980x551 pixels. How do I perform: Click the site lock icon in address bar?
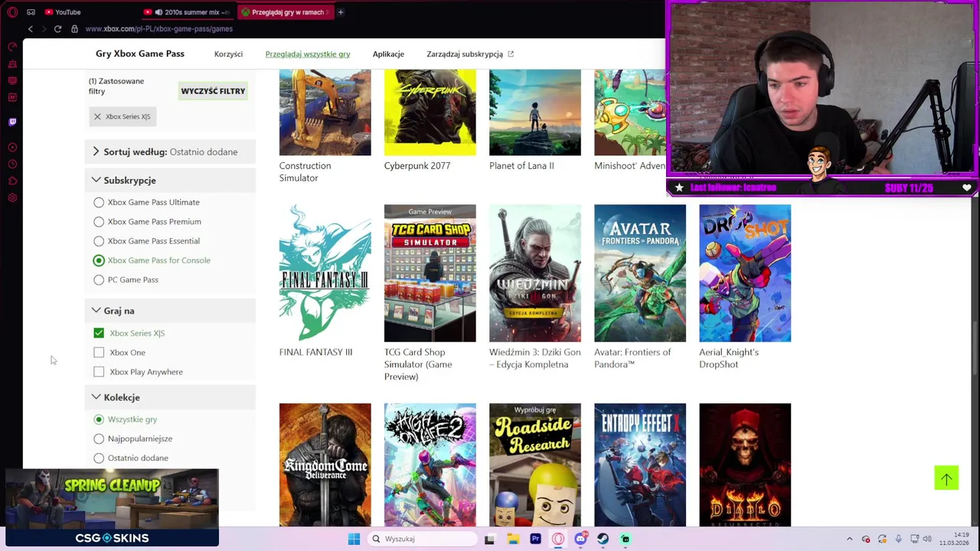tap(74, 29)
